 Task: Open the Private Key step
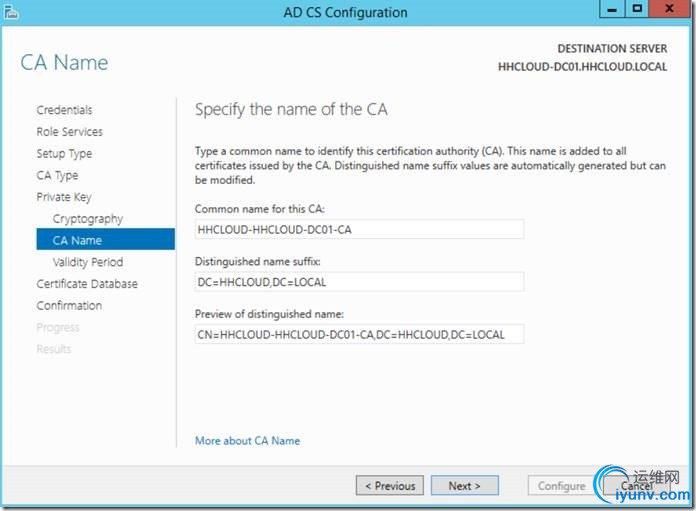[x=64, y=197]
